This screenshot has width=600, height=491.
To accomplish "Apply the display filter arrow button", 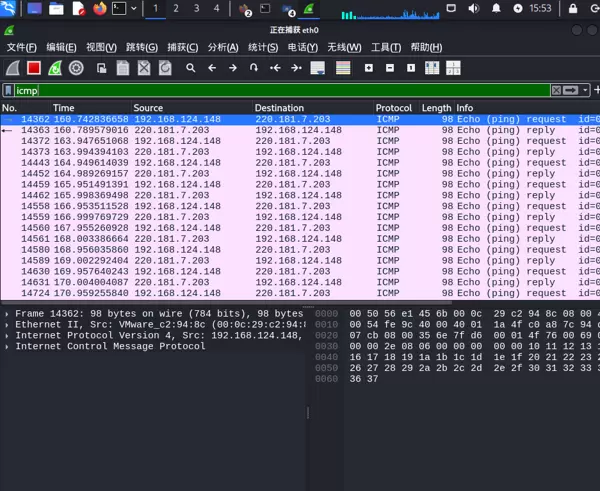I will [x=571, y=91].
